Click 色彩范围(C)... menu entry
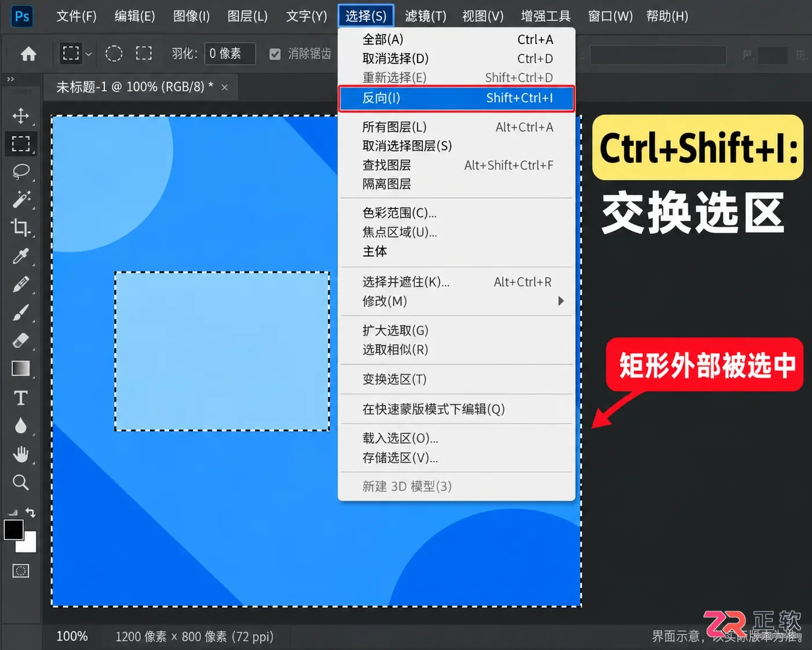 [456, 213]
